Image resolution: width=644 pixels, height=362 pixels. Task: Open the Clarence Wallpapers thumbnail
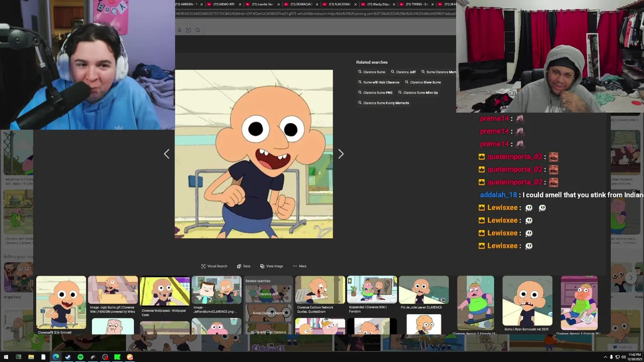coord(165,291)
